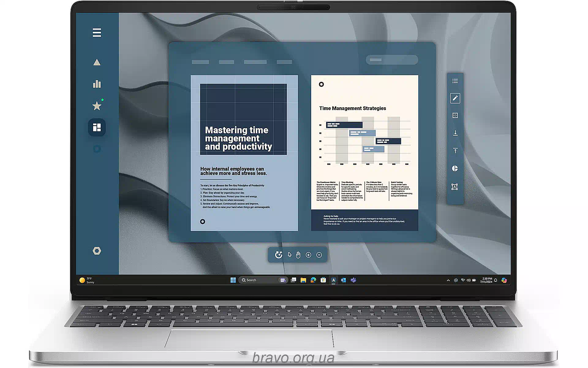
Task: Open the bar chart sidebar icon
Action: tap(97, 84)
